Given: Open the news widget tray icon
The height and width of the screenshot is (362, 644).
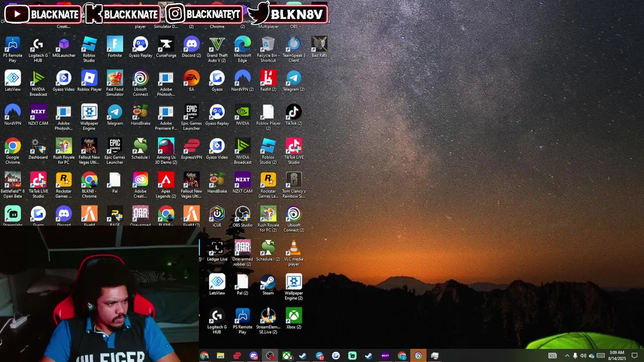Looking at the screenshot, I should [552, 356].
